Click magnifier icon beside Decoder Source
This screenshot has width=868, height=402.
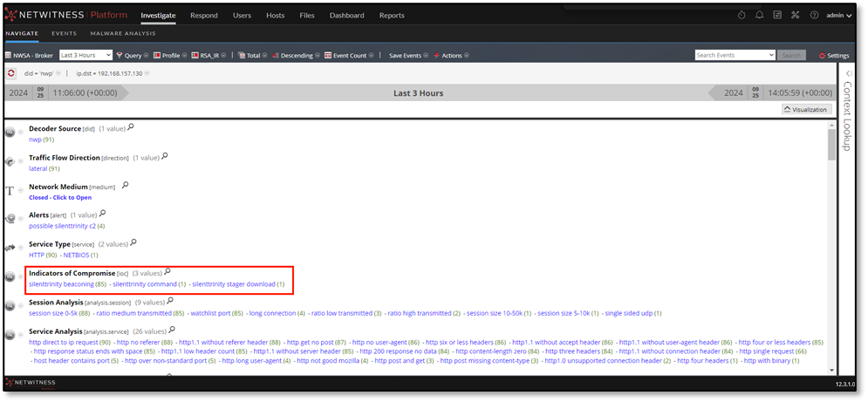pyautogui.click(x=131, y=127)
